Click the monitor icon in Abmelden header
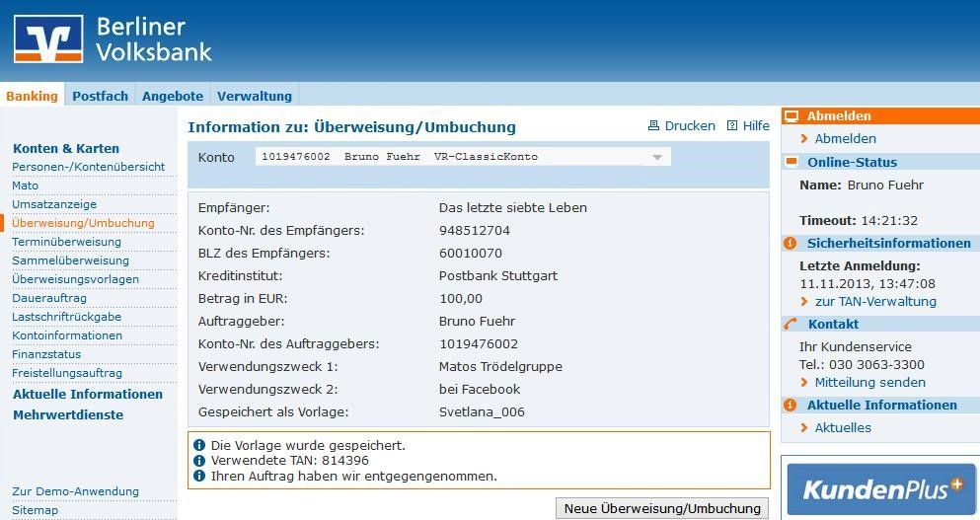The height and width of the screenshot is (520, 980). 792,116
